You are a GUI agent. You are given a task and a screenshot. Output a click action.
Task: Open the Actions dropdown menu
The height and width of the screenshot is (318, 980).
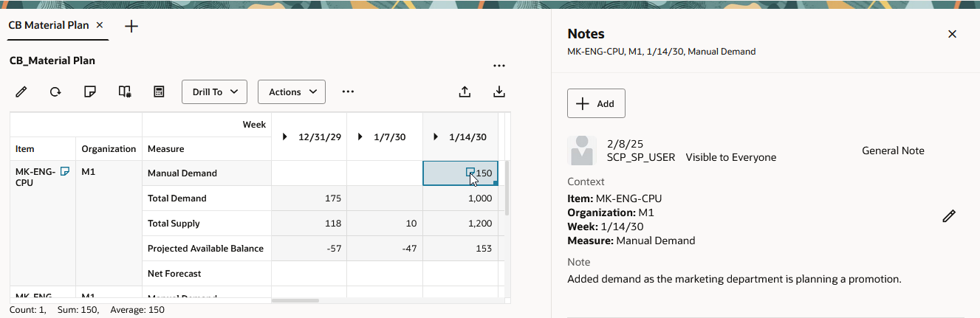tap(292, 91)
